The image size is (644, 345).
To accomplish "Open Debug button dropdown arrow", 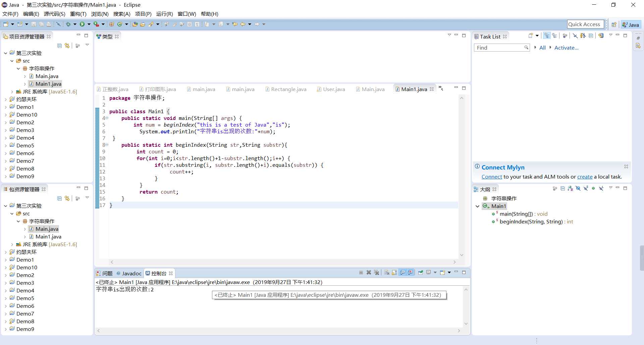I will (75, 24).
